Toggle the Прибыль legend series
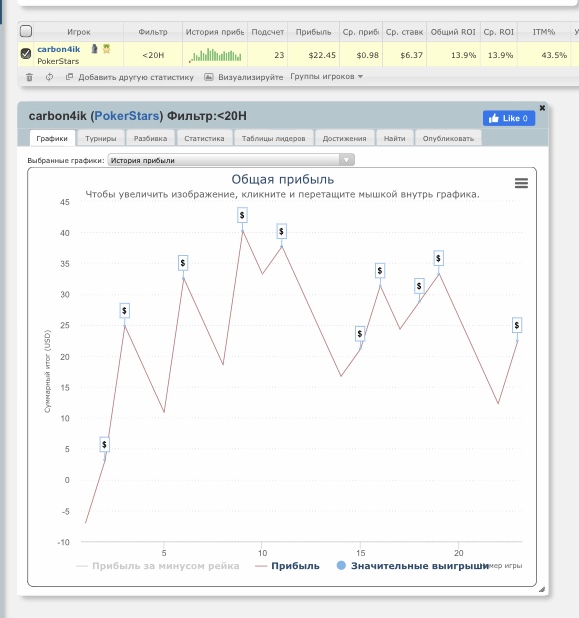This screenshot has width=579, height=618. pos(287,566)
